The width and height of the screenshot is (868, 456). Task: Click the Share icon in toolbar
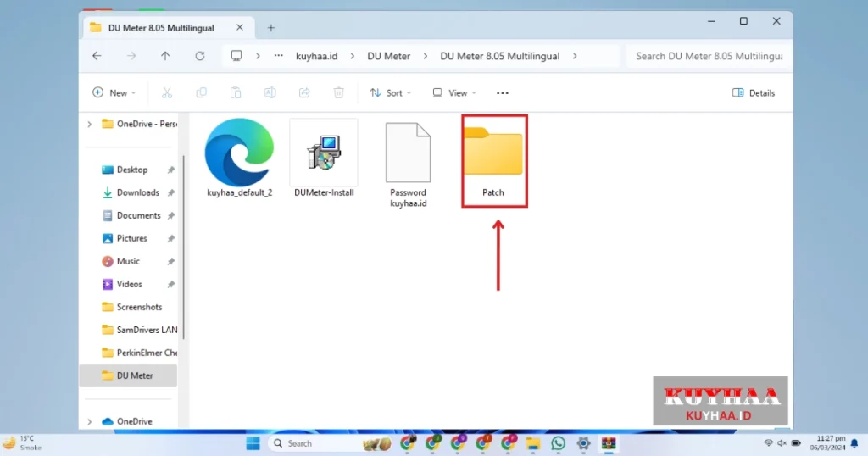(304, 93)
